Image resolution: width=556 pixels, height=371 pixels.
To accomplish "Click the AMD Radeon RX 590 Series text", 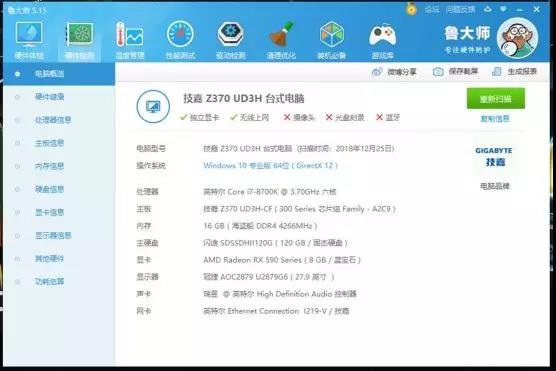I will click(282, 260).
